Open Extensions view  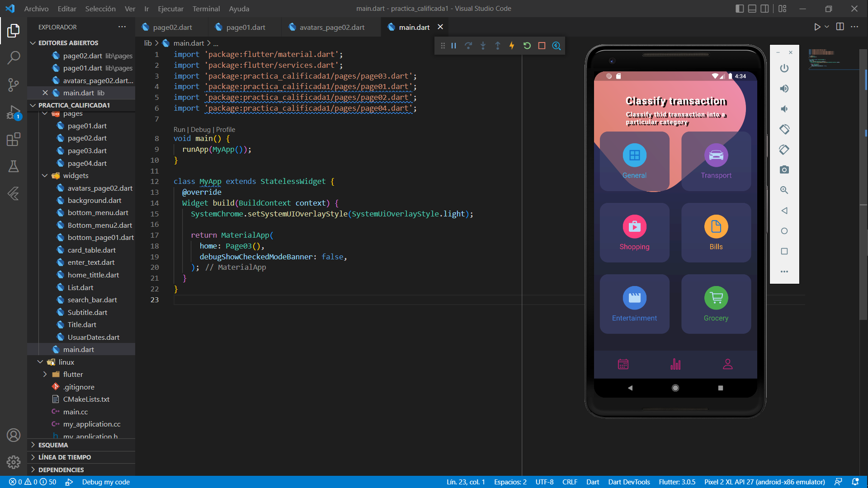point(14,139)
